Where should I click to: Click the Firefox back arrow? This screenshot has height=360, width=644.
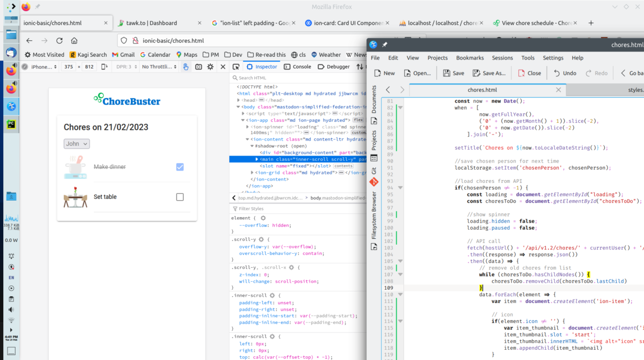pyautogui.click(x=29, y=40)
